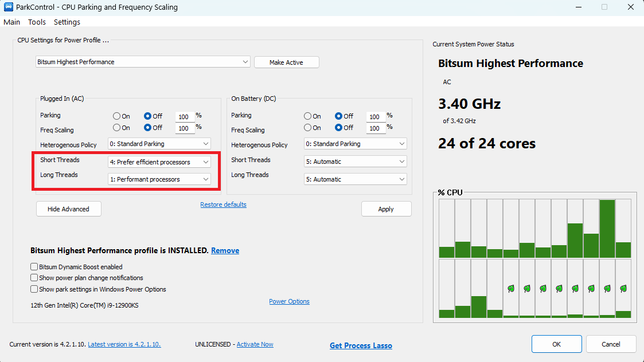Click the 12th Gen Intel Core i9-12900KS text
Screen dimensions: 644x362
click(x=85, y=305)
